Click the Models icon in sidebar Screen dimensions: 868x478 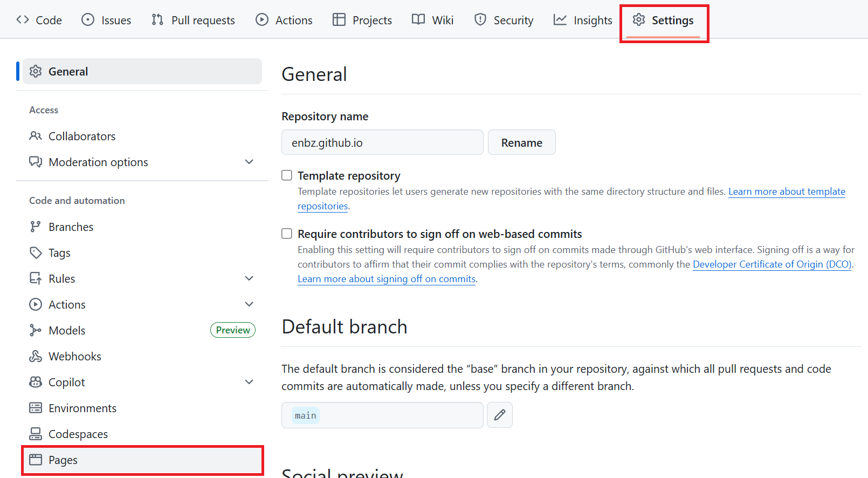coord(36,330)
